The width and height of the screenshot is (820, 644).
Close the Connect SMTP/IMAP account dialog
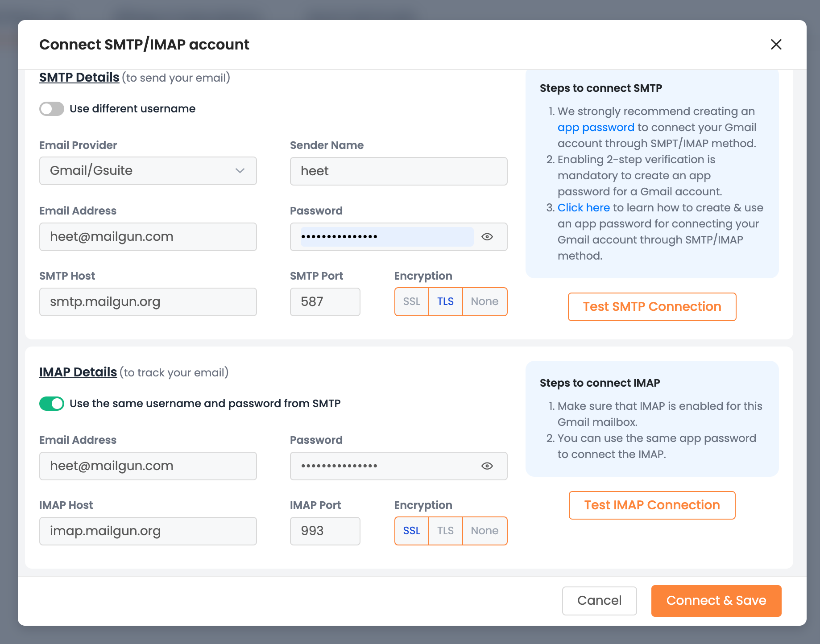click(776, 45)
